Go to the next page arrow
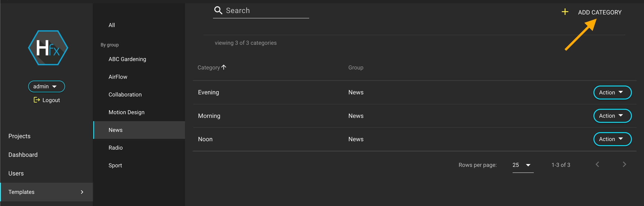 click(x=624, y=165)
